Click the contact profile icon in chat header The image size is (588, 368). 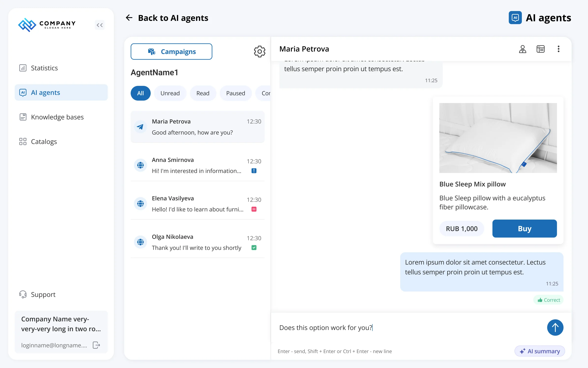[522, 49]
